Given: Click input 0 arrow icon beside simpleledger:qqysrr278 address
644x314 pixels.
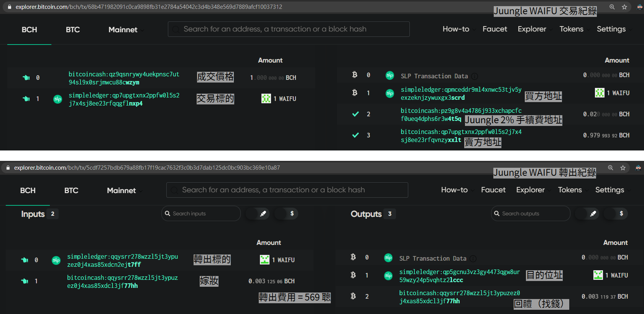Looking at the screenshot, I should [25, 260].
